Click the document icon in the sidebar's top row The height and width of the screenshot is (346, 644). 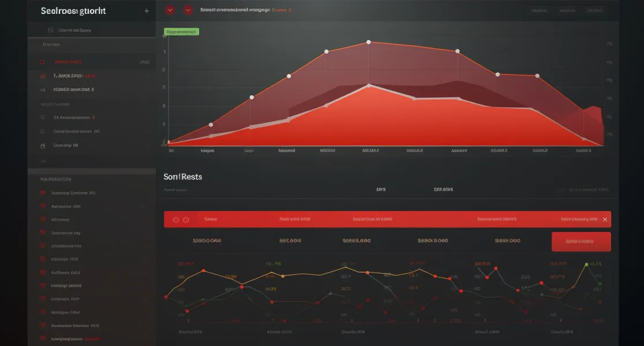tap(51, 30)
